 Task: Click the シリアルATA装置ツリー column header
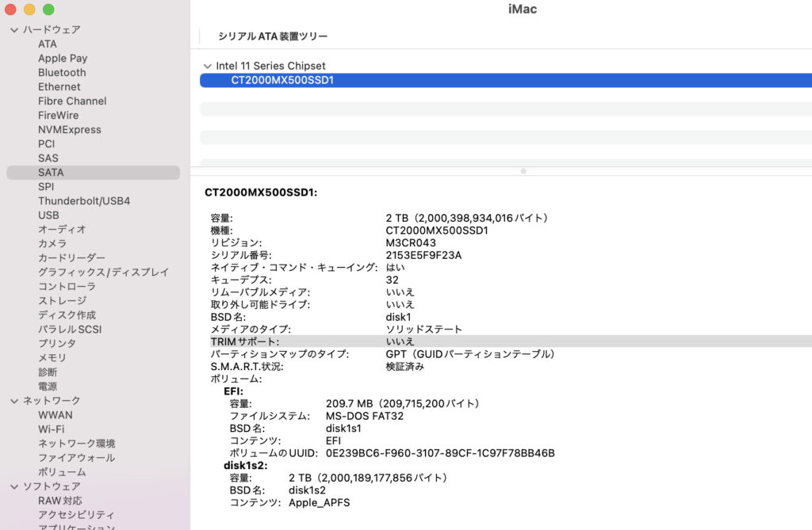point(273,36)
